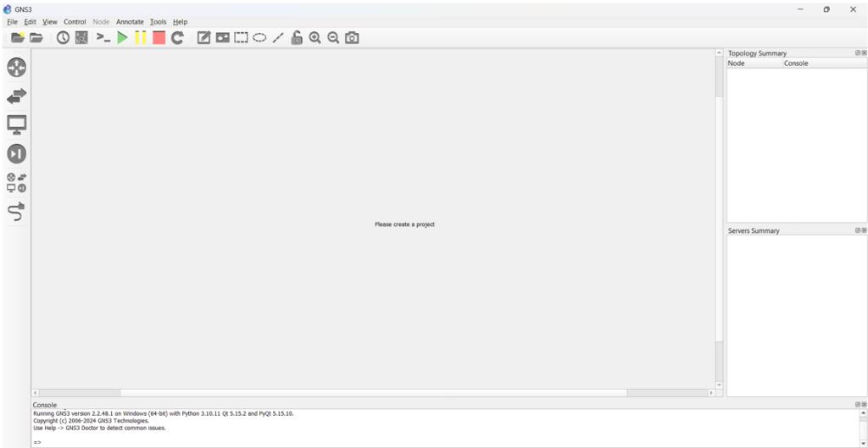The width and height of the screenshot is (868, 448).
Task: Browse routers in the device sidebar
Action: click(16, 67)
